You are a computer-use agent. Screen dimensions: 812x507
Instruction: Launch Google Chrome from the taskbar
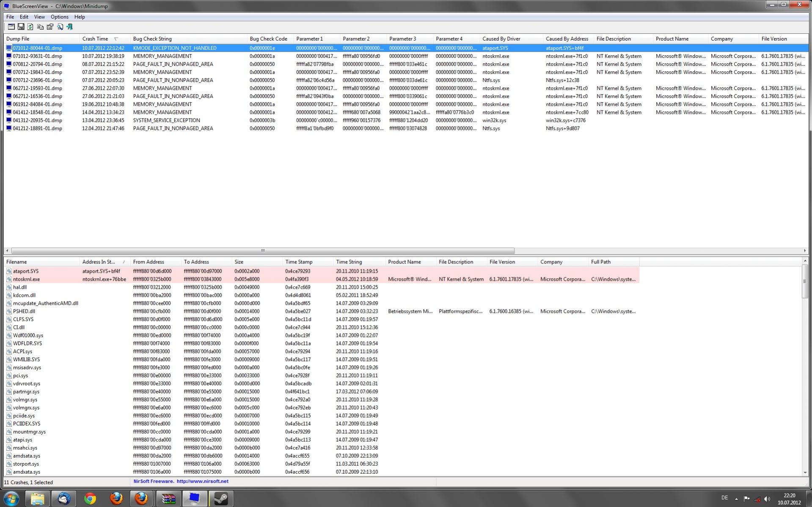(x=90, y=499)
